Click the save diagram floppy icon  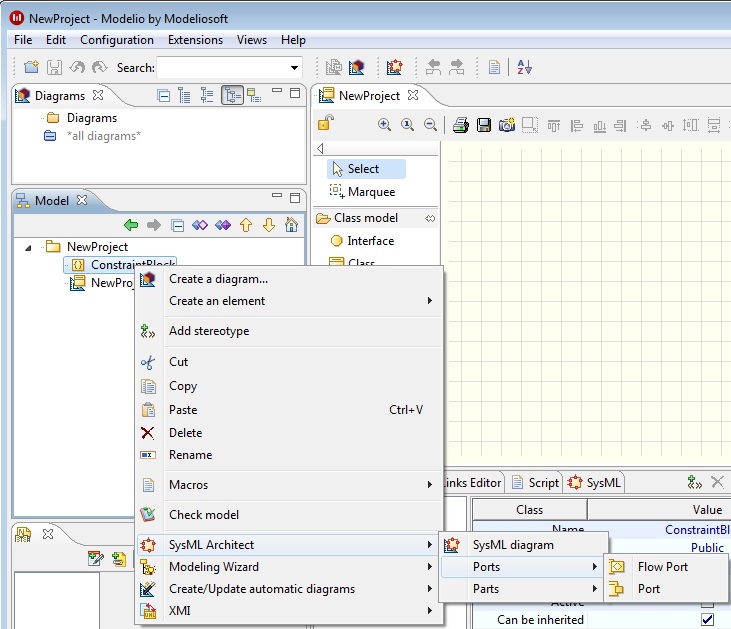coord(484,124)
